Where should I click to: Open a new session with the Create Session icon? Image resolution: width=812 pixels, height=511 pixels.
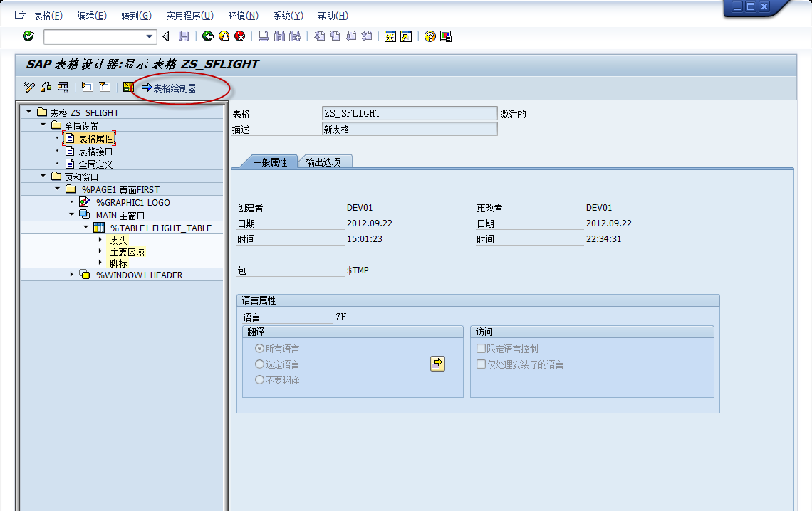click(x=390, y=36)
